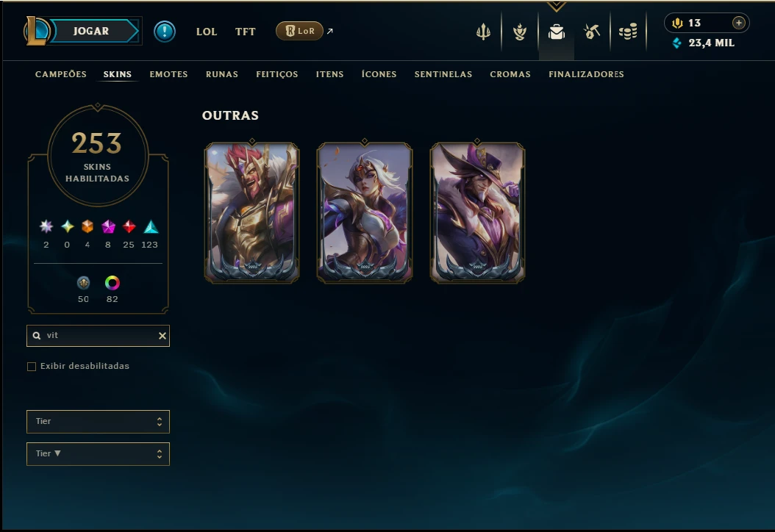The width and height of the screenshot is (775, 532).
Task: Open the collection backpack icon
Action: [556, 32]
